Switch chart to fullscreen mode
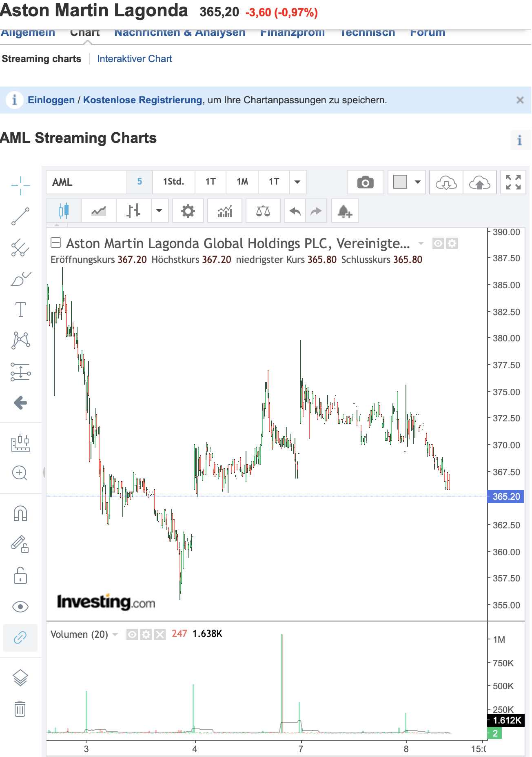 tap(513, 182)
